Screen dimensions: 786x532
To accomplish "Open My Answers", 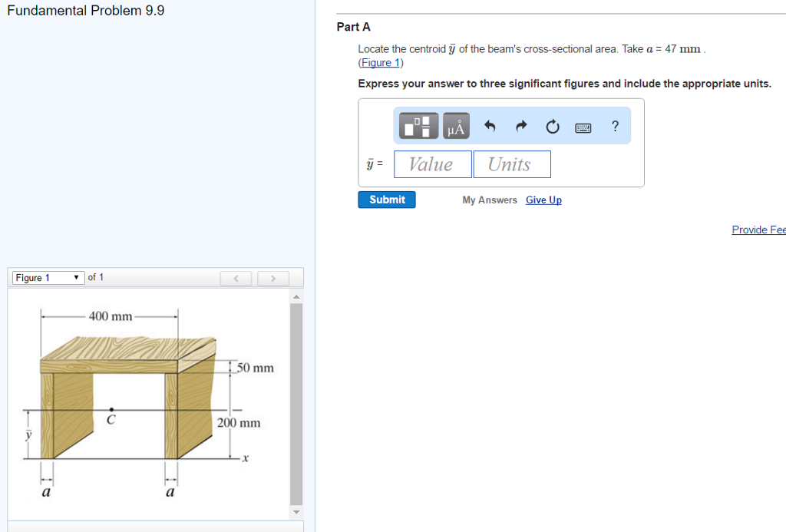I will coord(489,200).
